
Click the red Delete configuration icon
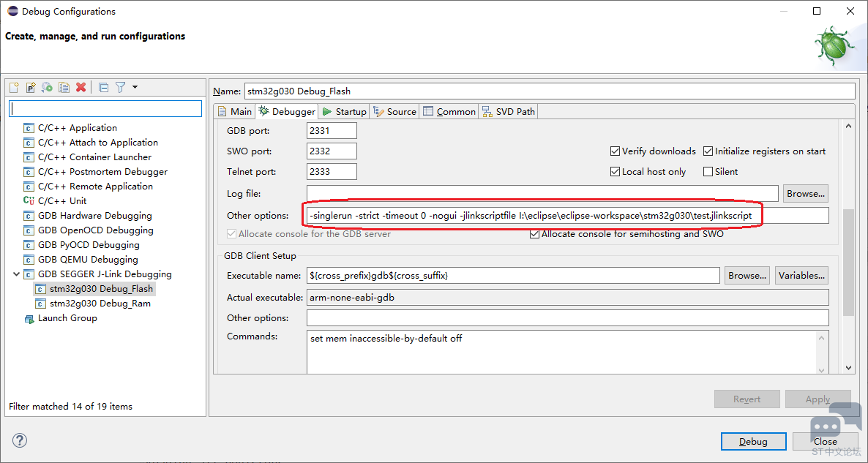[x=81, y=87]
